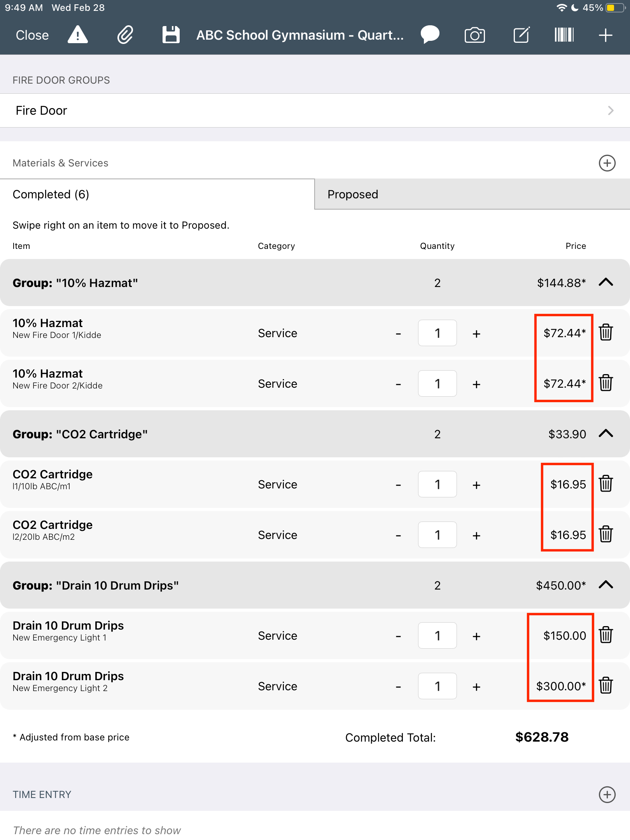Viewport: 630px width, 840px height.
Task: Tap the warning triangle icon
Action: (x=78, y=35)
